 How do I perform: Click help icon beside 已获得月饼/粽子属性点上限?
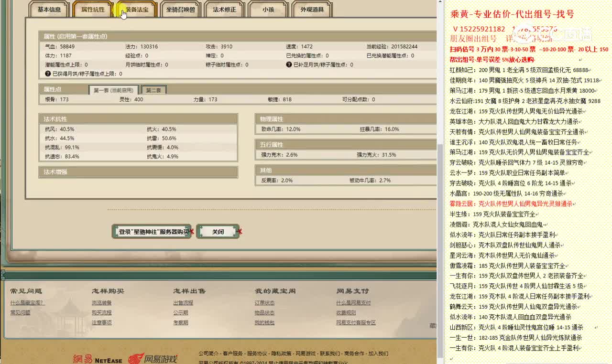pos(48,74)
